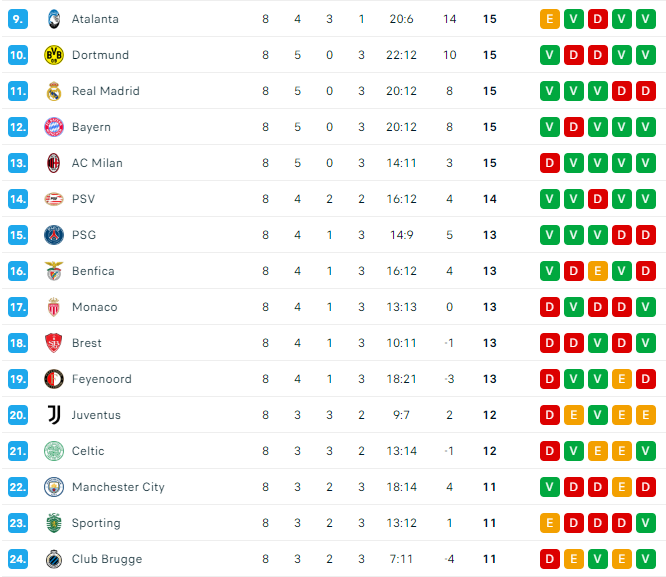Open the Celtic team page link

point(88,451)
